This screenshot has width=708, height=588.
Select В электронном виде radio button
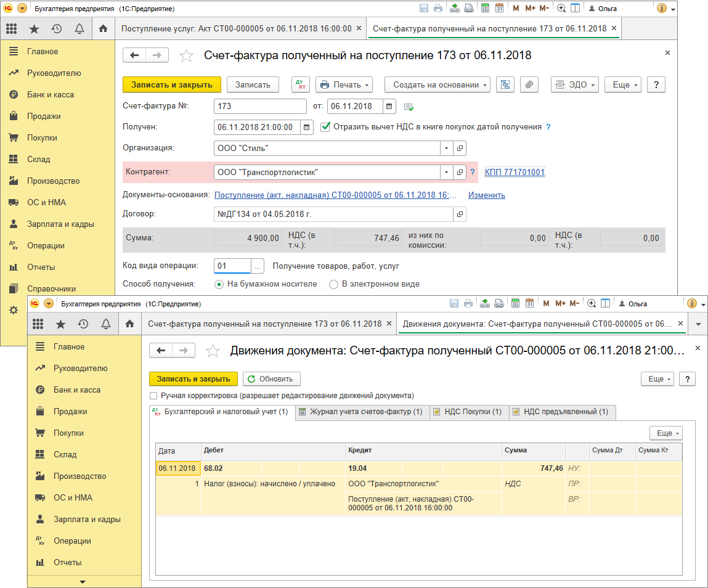[x=333, y=284]
